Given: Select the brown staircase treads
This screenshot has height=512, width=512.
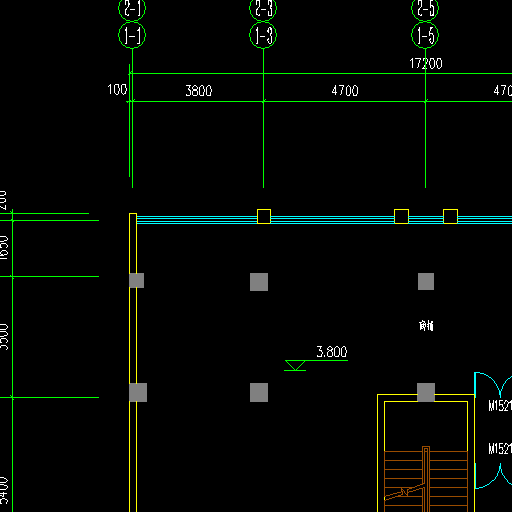Looking at the screenshot, I should 426,480.
